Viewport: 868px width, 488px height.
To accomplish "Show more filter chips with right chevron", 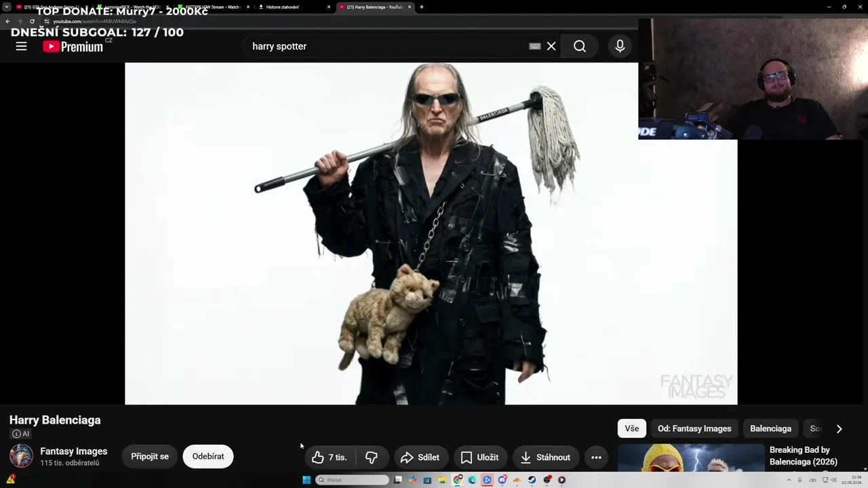I will (839, 428).
